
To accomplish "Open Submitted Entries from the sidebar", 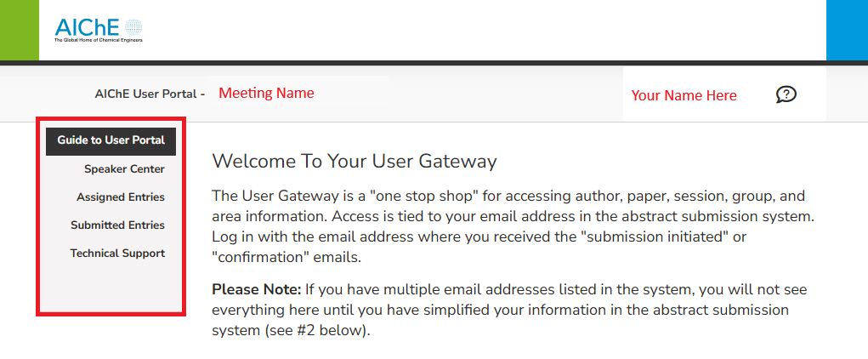I will pos(117,225).
